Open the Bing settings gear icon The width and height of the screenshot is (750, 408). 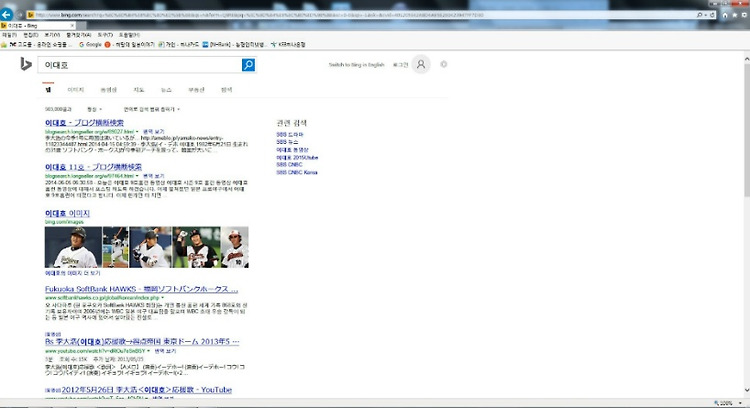tap(444, 64)
